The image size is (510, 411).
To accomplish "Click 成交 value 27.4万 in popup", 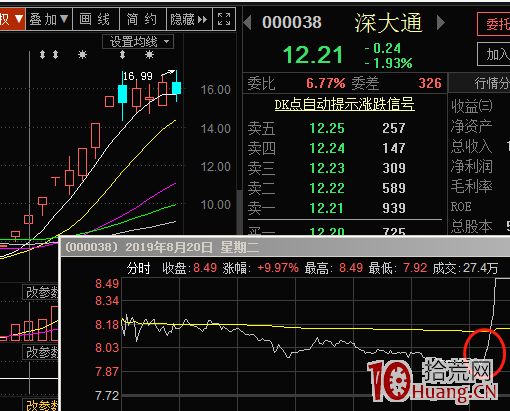I will tap(480, 268).
